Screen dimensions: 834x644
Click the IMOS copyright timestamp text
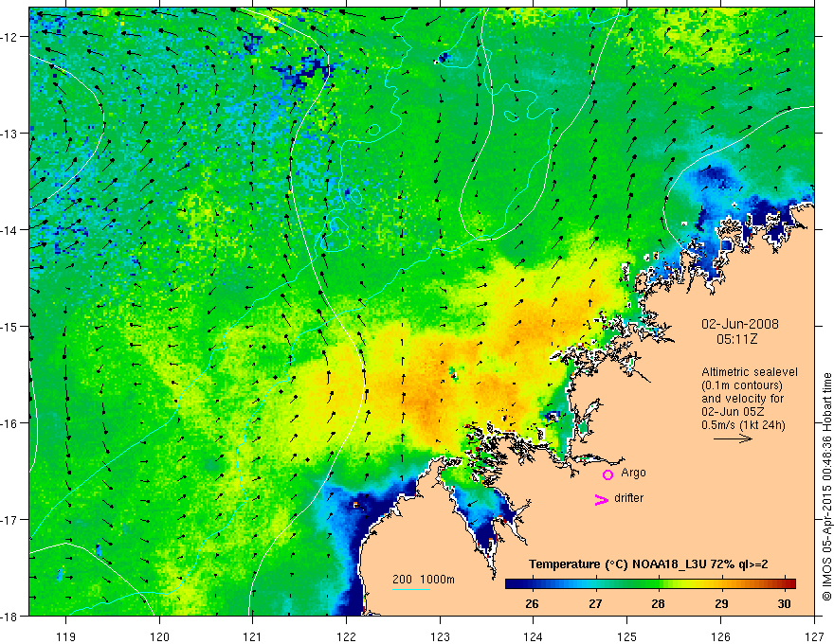point(827,487)
